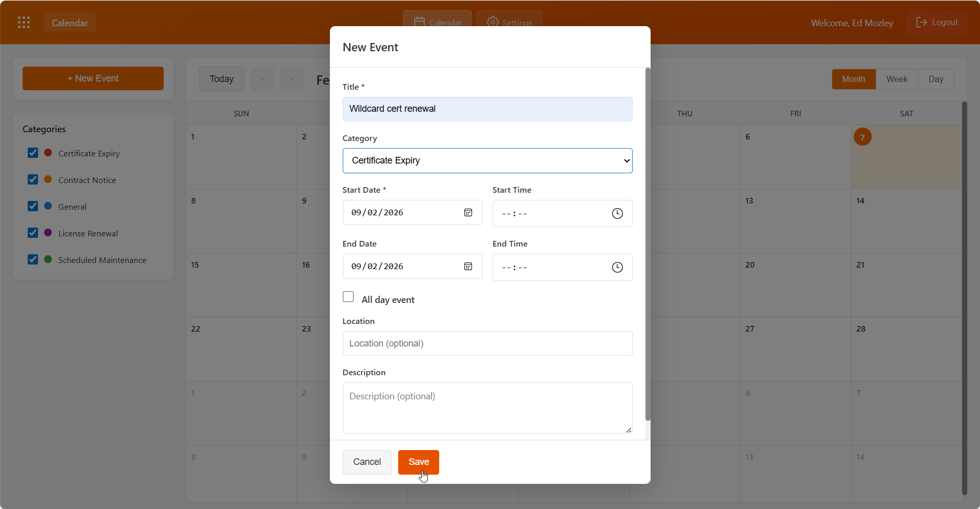This screenshot has width=980, height=509.
Task: Click the Title input field
Action: 487,109
